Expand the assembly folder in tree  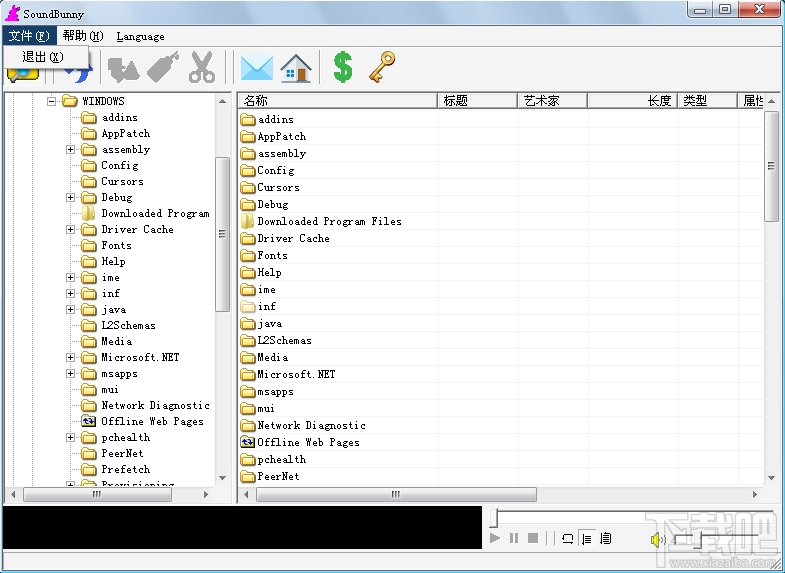click(70, 149)
